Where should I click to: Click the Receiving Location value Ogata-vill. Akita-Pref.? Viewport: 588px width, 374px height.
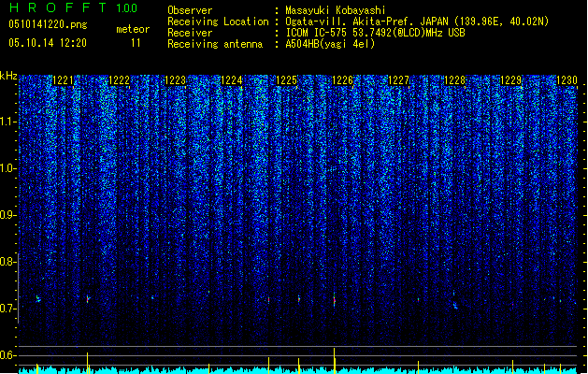[350, 22]
